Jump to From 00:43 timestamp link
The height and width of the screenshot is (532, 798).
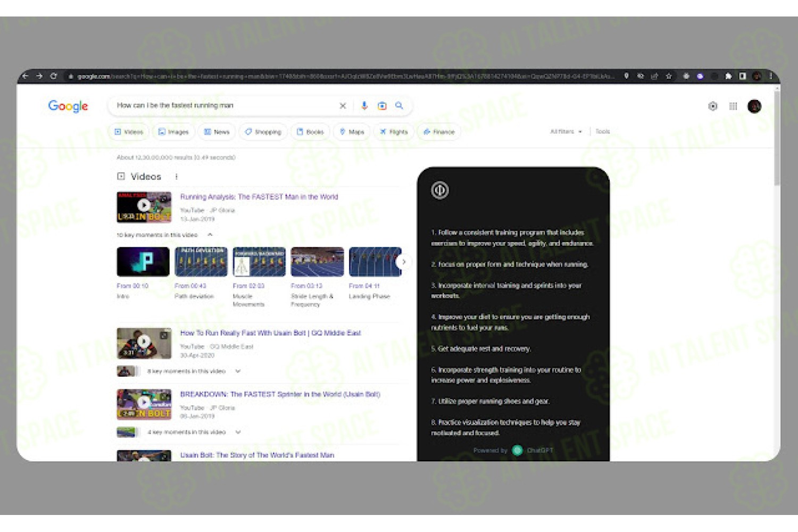point(190,286)
